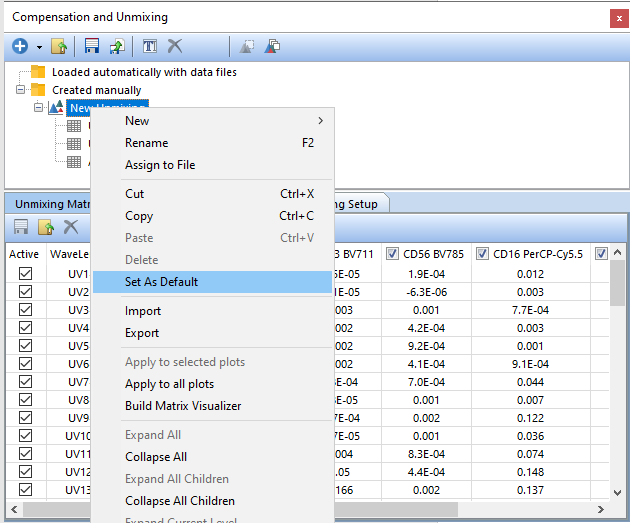This screenshot has width=635, height=523.
Task: Click the scroll up arrow of matrix table
Action: (617, 252)
